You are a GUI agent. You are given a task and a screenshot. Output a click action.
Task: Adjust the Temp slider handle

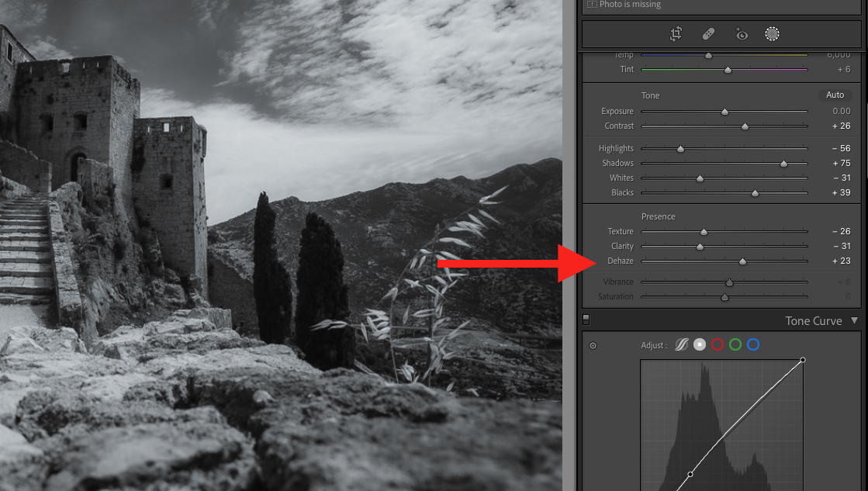pos(708,55)
